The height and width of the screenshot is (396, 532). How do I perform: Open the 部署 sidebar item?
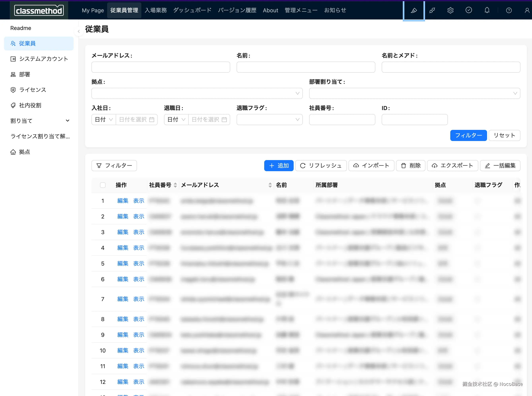[39, 74]
